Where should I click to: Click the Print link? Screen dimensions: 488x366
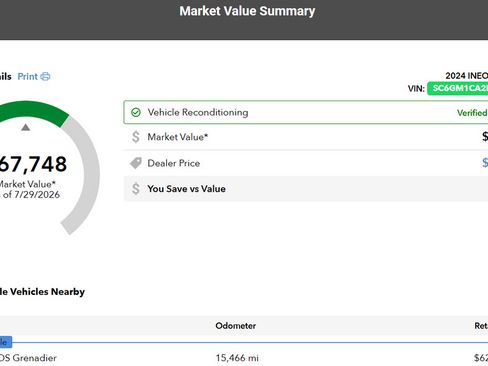coord(28,77)
